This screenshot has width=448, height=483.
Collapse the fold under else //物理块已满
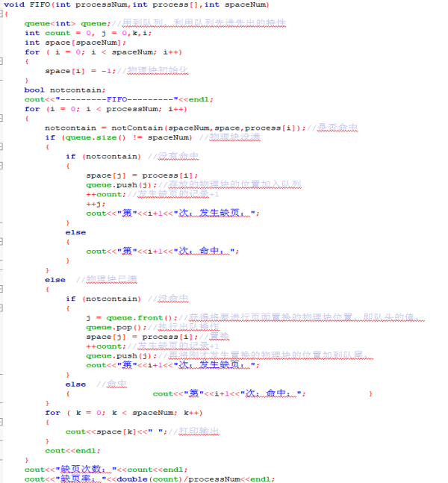pos(1,289)
